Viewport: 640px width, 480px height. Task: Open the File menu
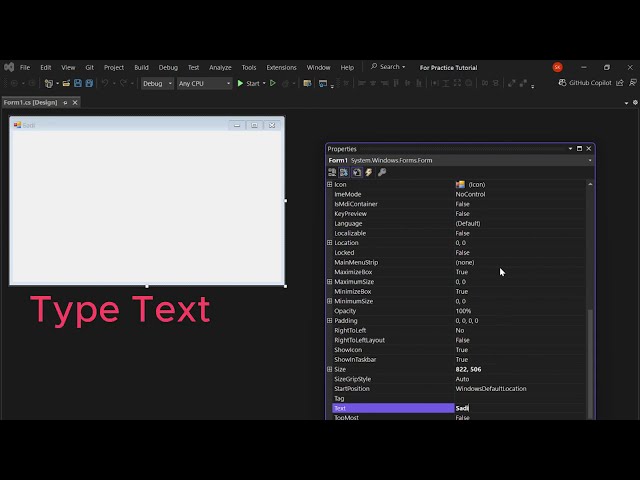pyautogui.click(x=25, y=67)
